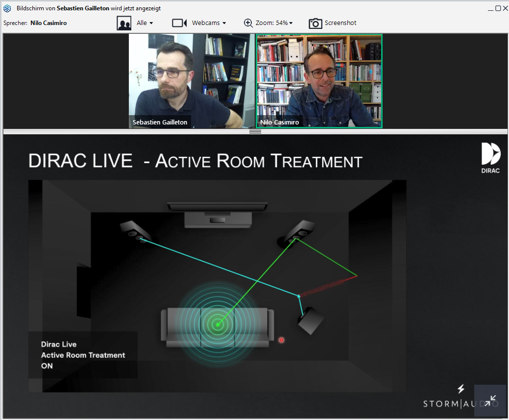Expand the Webcams dropdown menu
509x420 pixels.
[209, 23]
